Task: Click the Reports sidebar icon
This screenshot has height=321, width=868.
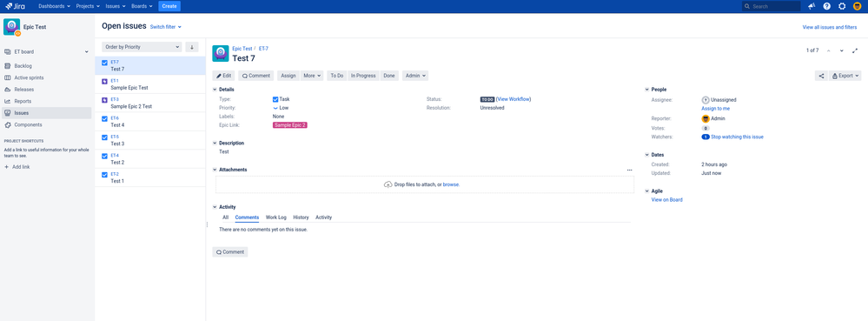Action: pyautogui.click(x=8, y=101)
